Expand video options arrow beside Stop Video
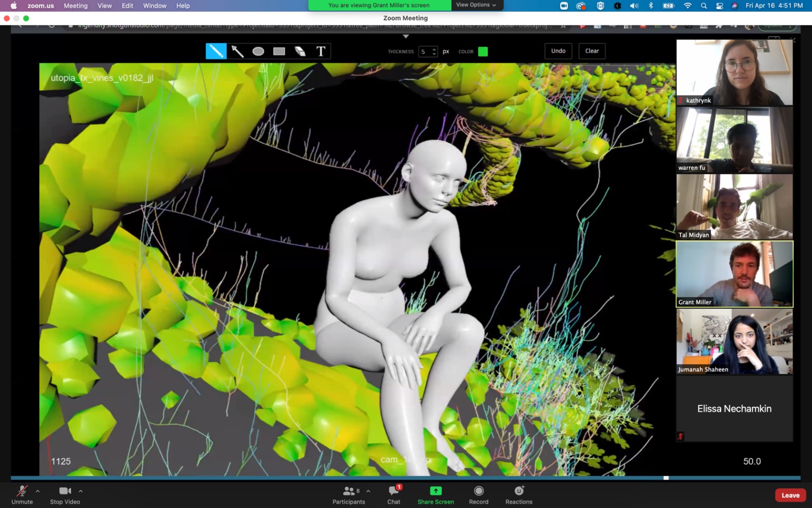The height and width of the screenshot is (508, 812). pos(81,491)
